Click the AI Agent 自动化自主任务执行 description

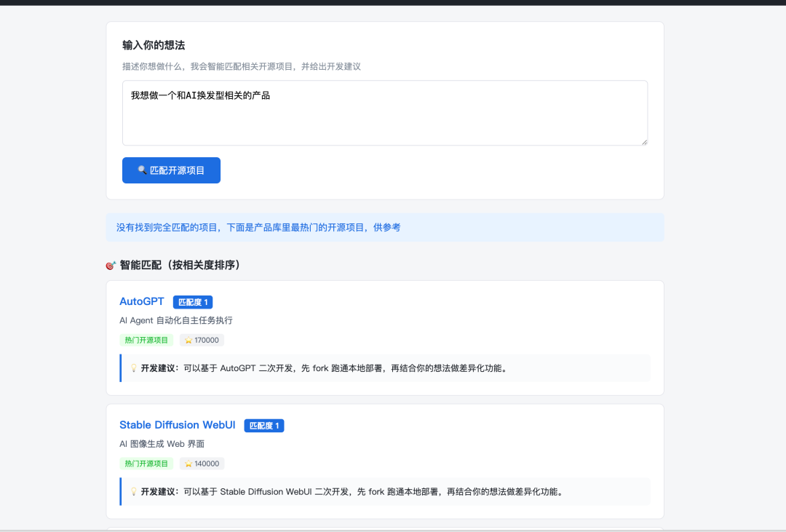pyautogui.click(x=176, y=320)
